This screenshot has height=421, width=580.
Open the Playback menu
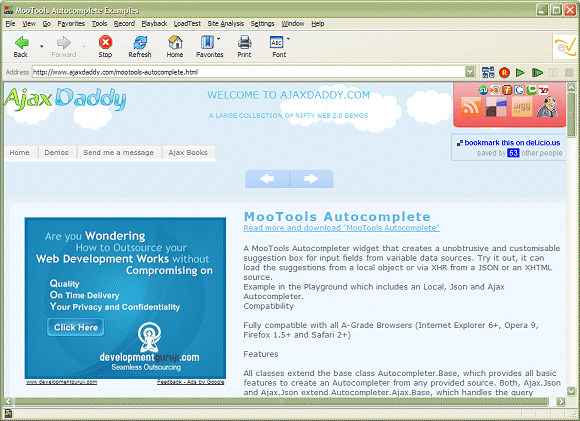coord(154,24)
